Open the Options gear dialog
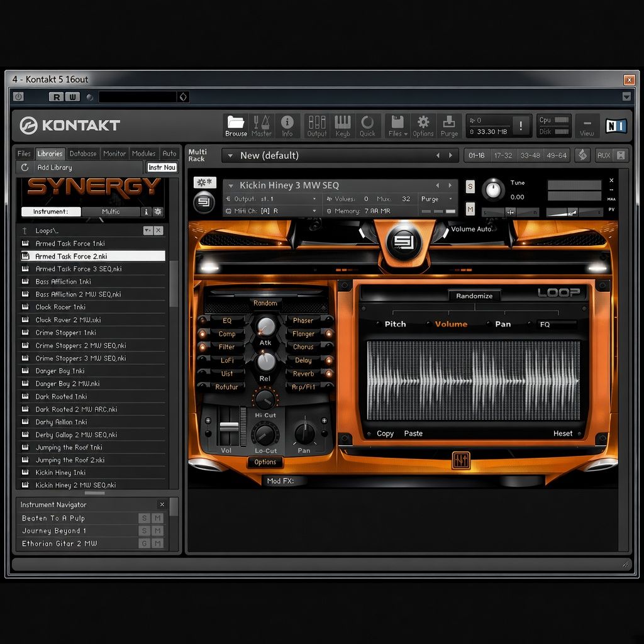 (423, 126)
